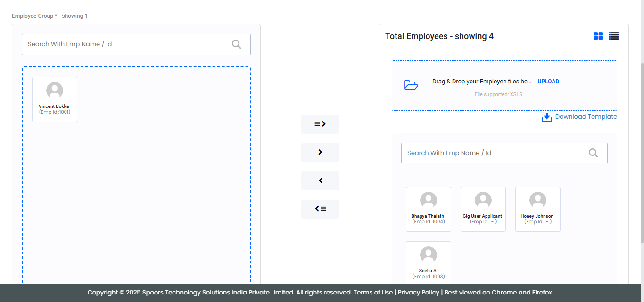Click search icon in Total Employees search
This screenshot has height=302, width=644.
[593, 153]
